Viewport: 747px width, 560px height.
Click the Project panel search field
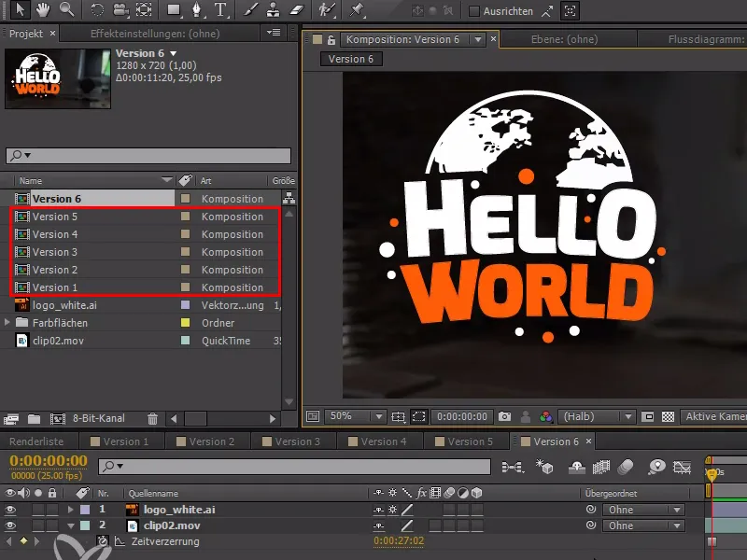[148, 155]
